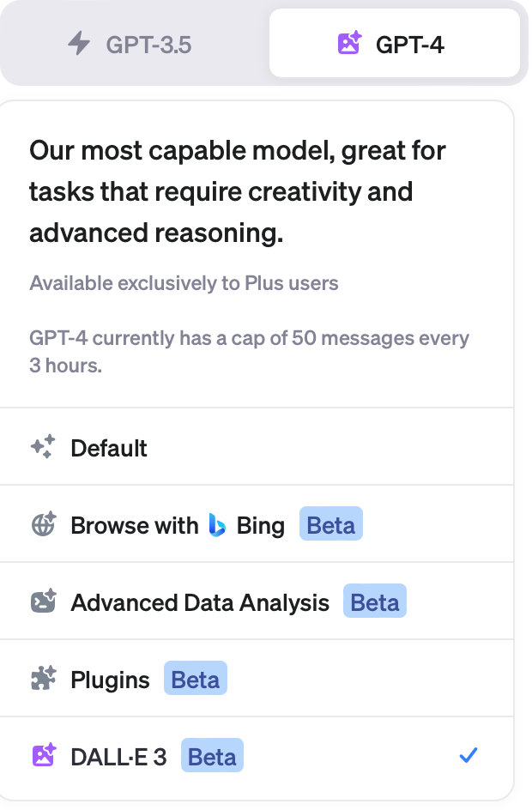Click the Beta badge beside Bing

click(x=330, y=525)
